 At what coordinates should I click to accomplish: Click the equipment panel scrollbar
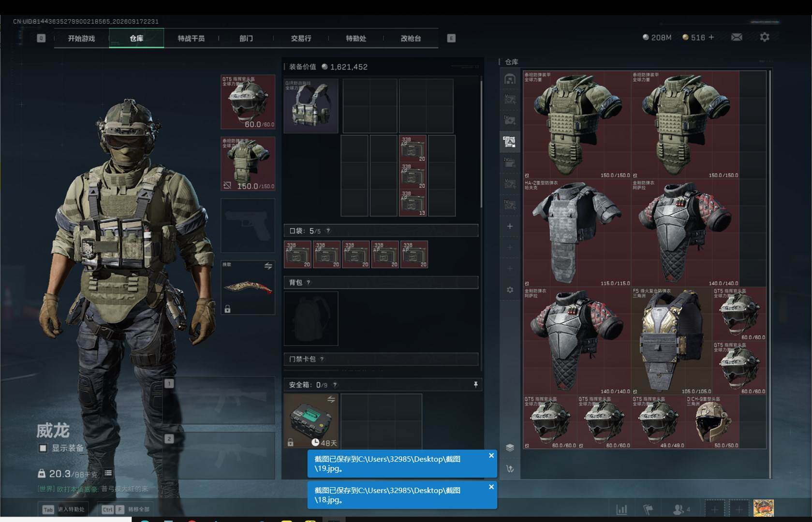point(481,144)
